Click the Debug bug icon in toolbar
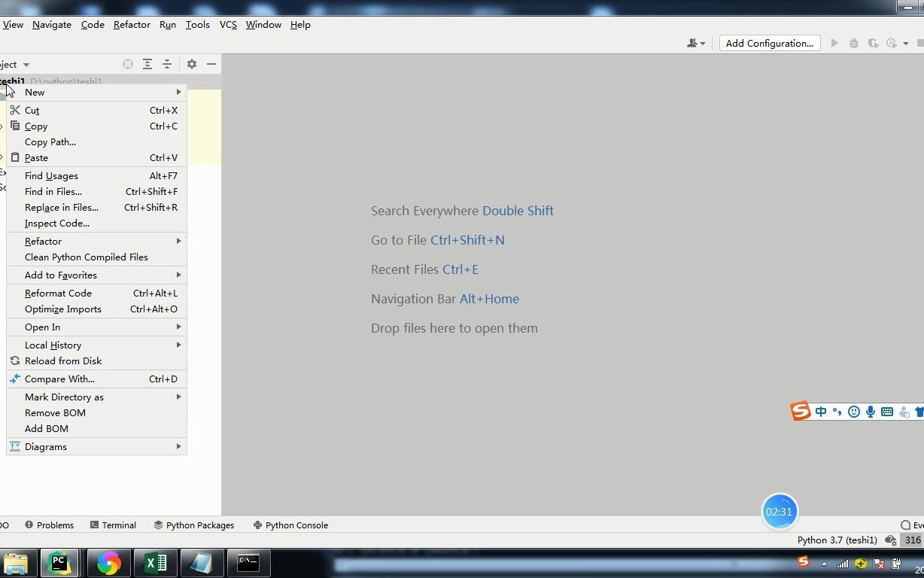Viewport: 924px width, 578px height. [x=854, y=43]
